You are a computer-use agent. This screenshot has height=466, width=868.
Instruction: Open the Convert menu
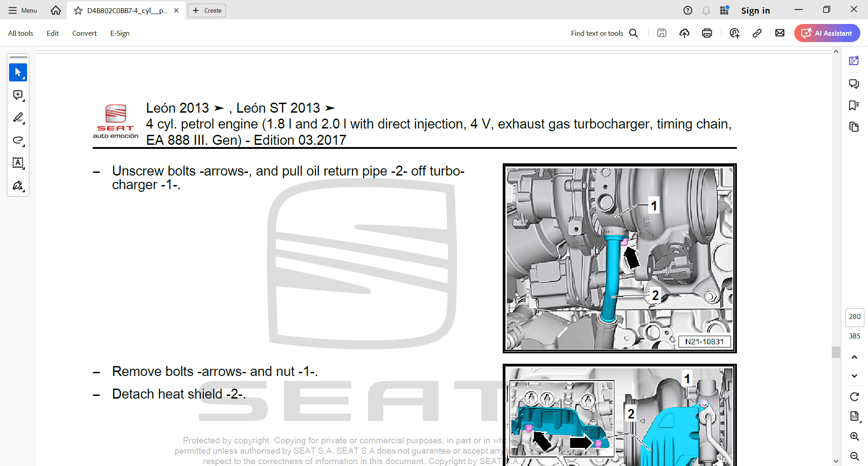pos(84,33)
